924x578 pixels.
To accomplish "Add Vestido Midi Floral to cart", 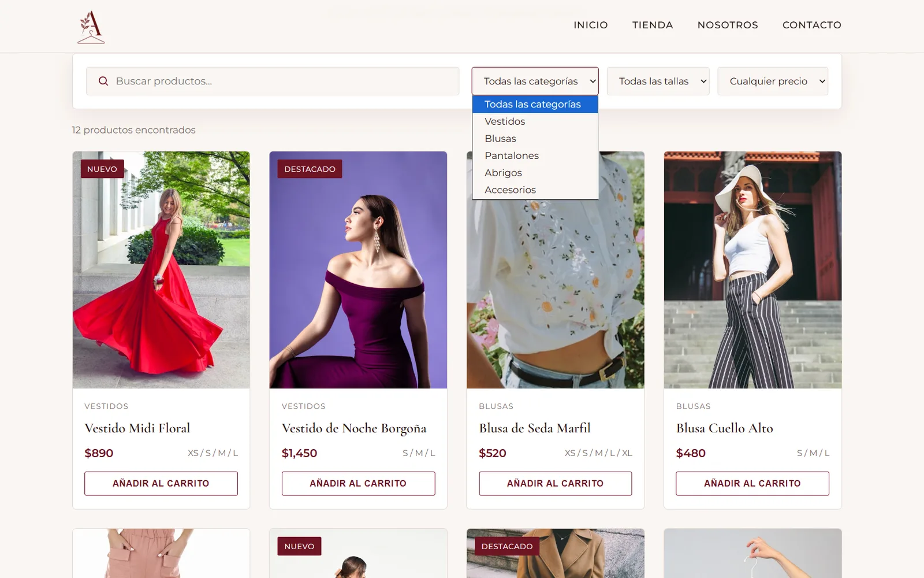I will [x=161, y=483].
